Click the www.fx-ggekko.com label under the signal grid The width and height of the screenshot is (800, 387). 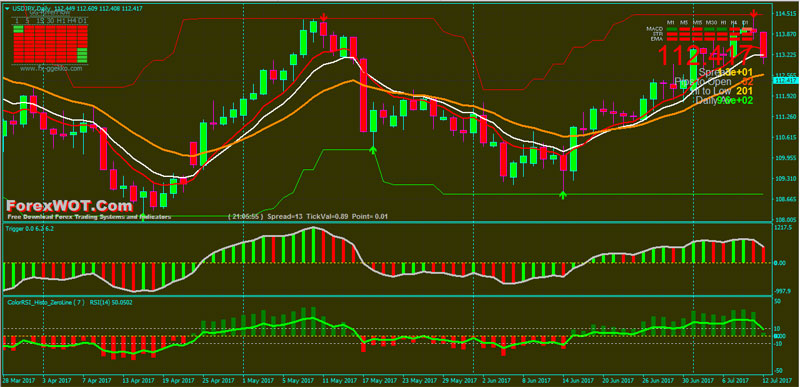click(51, 68)
